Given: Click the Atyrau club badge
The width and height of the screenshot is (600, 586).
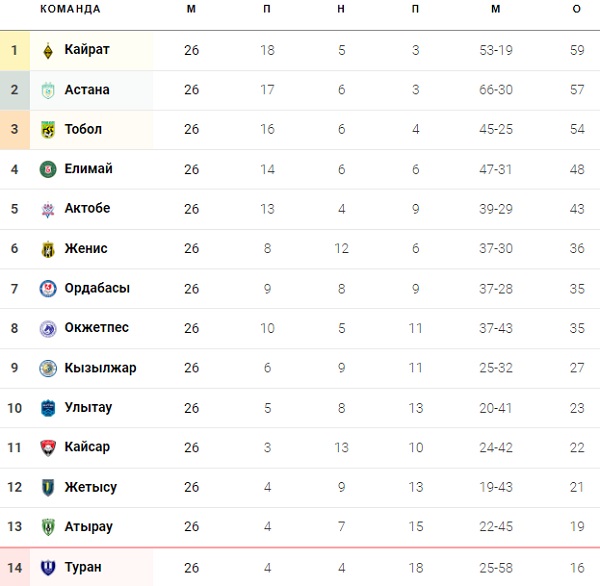Looking at the screenshot, I should (x=48, y=527).
